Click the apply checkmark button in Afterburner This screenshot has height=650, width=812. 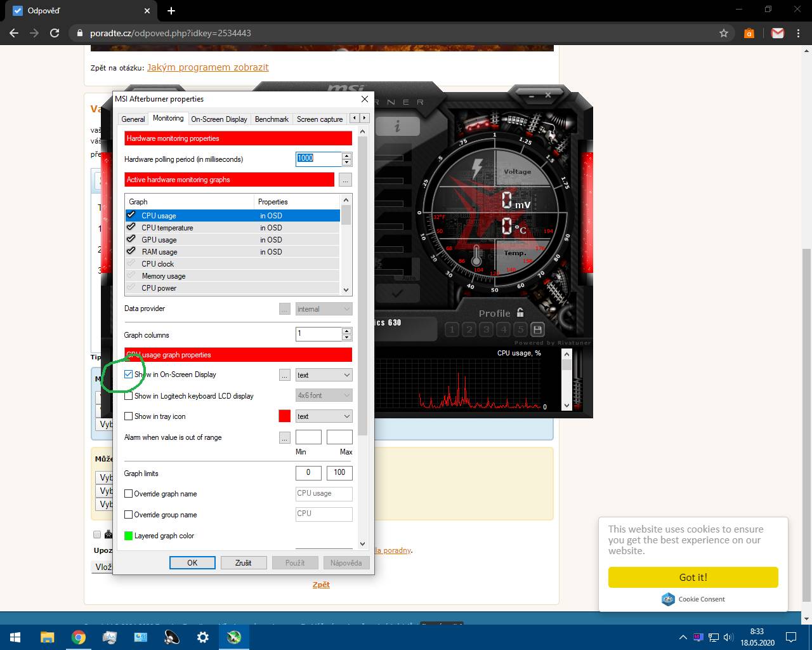point(397,293)
